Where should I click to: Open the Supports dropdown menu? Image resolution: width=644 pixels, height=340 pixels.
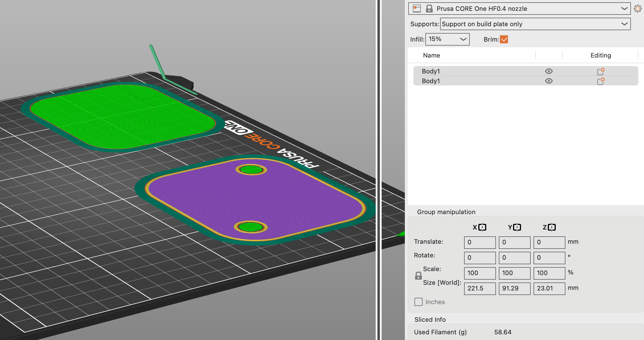(624, 24)
